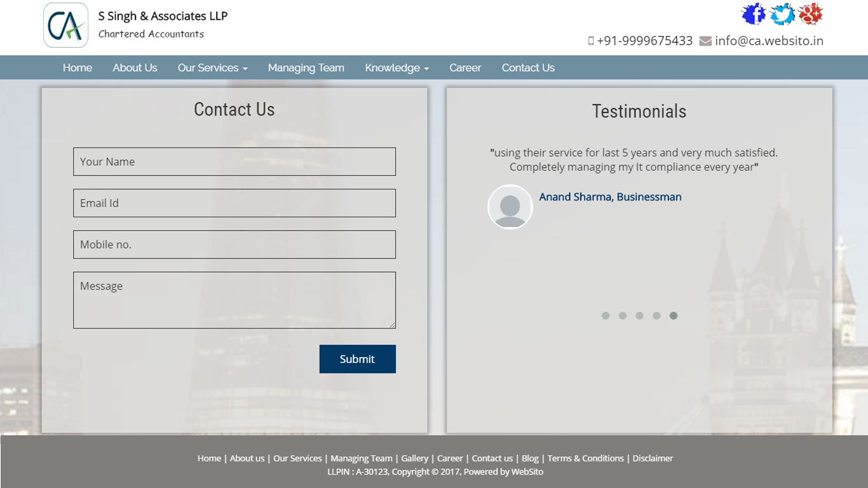Open Contact Us in the navigation bar
The height and width of the screenshot is (488, 868).
528,67
